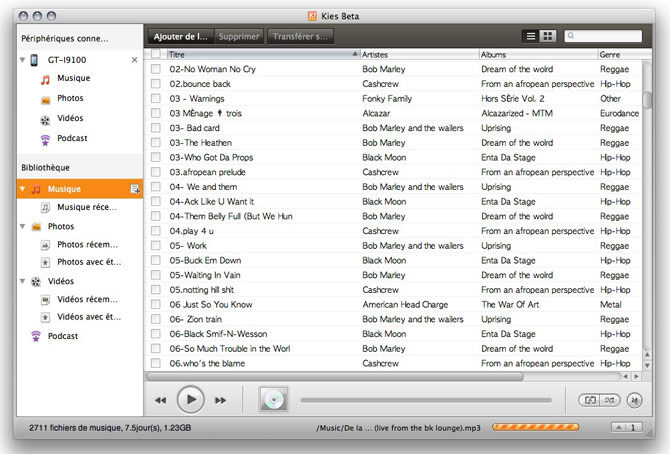Open Photos avec étoile in the library
This screenshot has height=454, width=670.
89,262
